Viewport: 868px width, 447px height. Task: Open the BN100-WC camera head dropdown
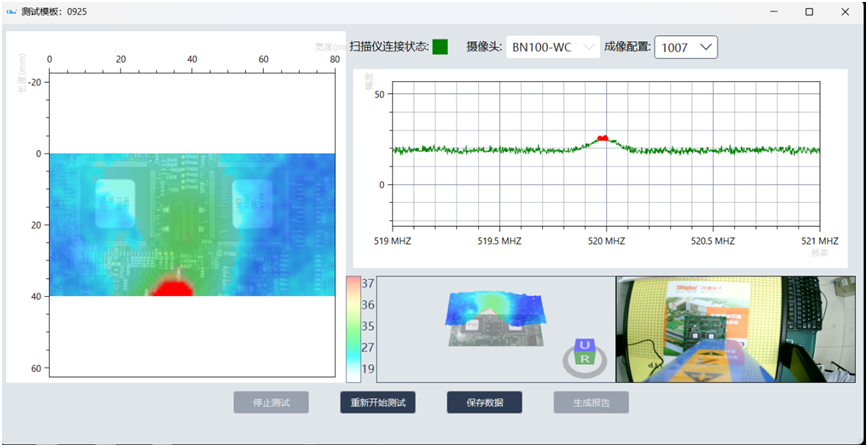click(552, 47)
